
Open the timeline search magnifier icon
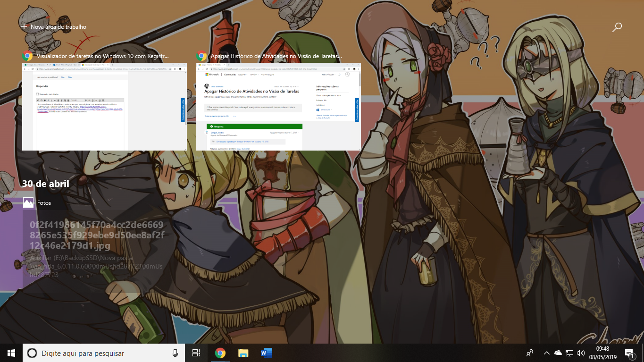[x=617, y=27]
